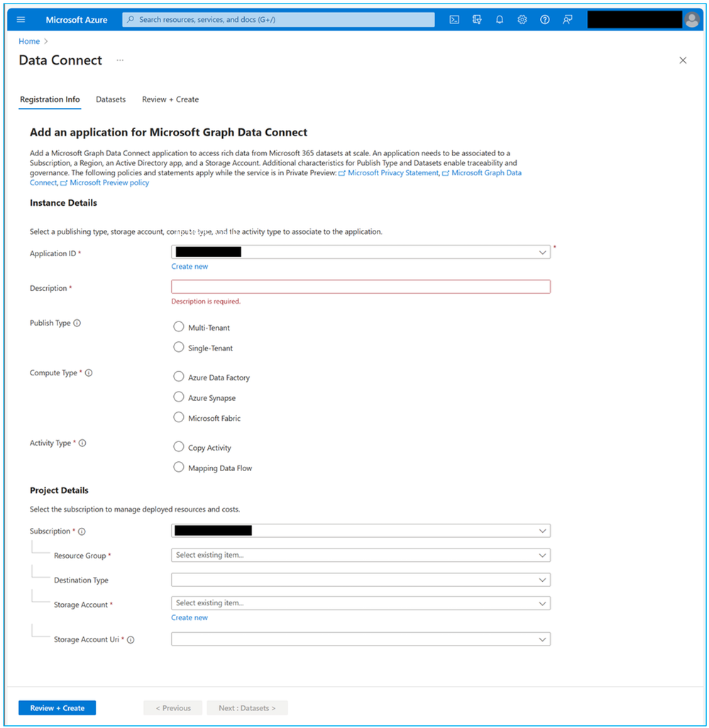Switch to the Review + Create tab
This screenshot has height=728, width=709.
[x=170, y=99]
